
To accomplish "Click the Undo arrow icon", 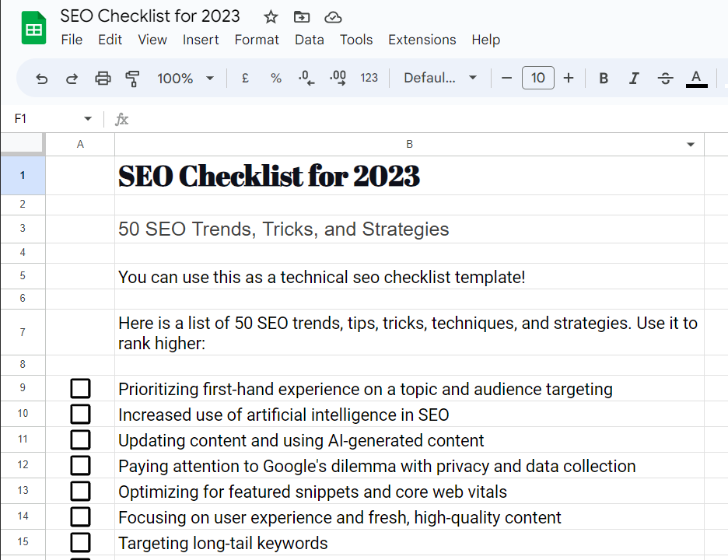I will click(42, 78).
